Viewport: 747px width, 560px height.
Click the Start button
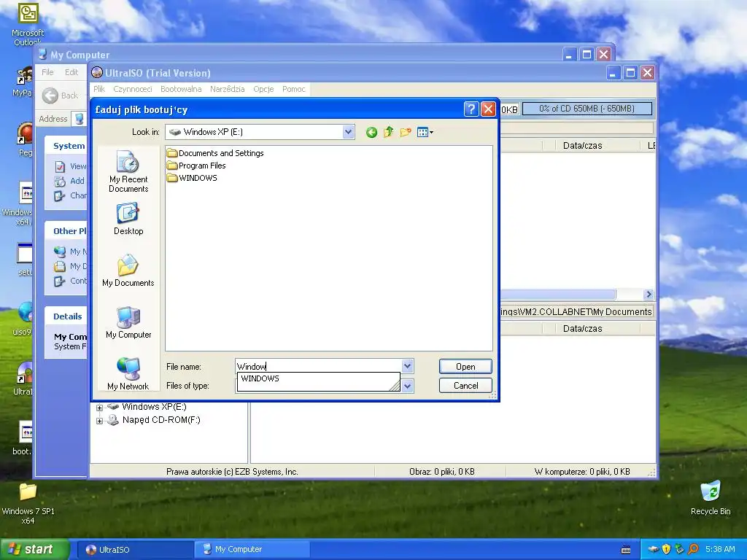[x=34, y=550]
